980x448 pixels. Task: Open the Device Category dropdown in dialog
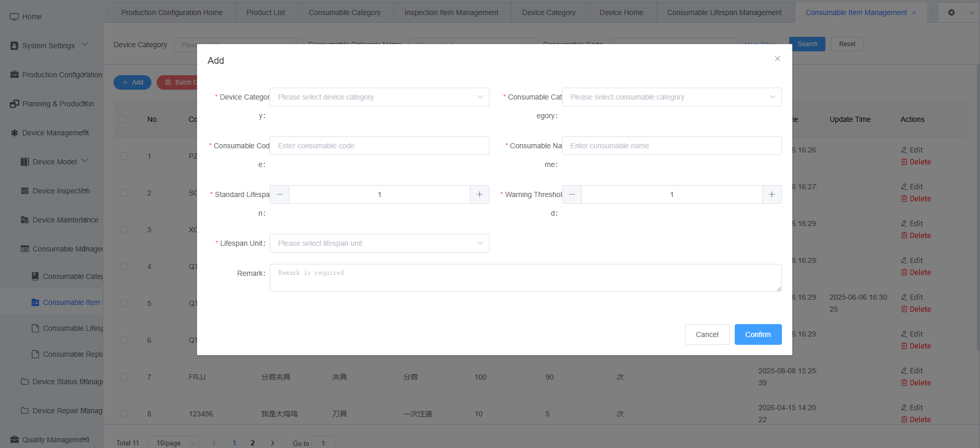pos(380,97)
